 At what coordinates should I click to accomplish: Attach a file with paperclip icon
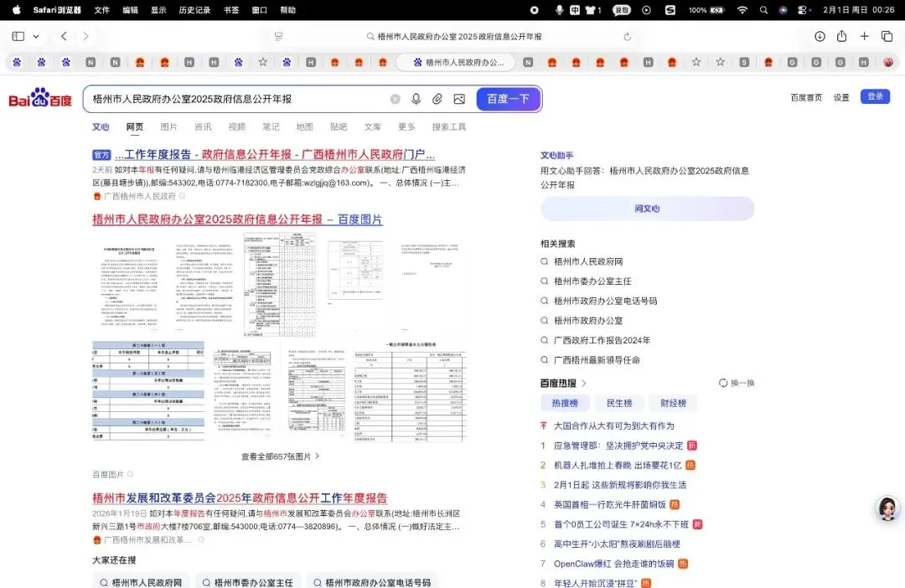tap(437, 99)
